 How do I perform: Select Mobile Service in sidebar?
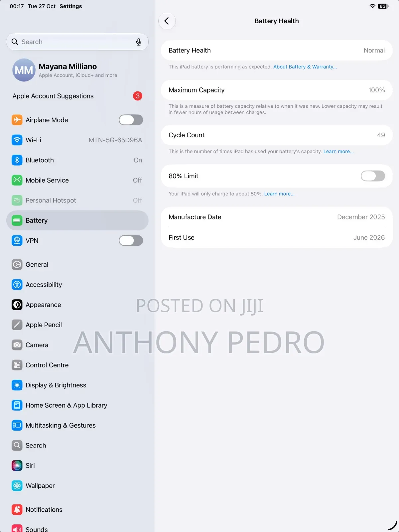click(x=77, y=180)
